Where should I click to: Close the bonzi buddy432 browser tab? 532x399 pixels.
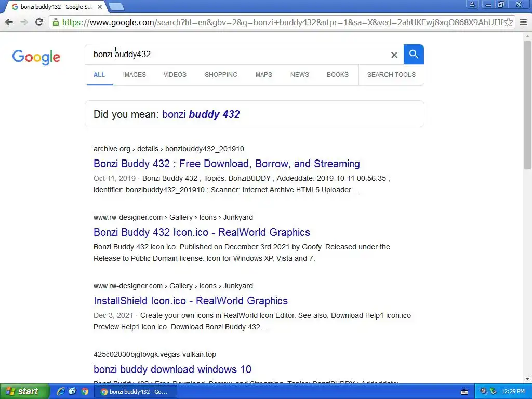point(99,7)
